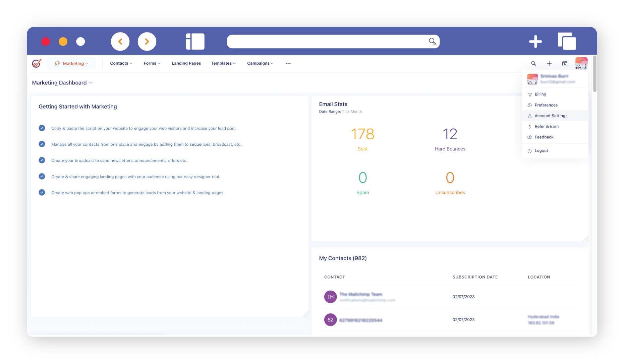The image size is (624, 364).
Task: Click Logout in the profile menu
Action: [541, 151]
